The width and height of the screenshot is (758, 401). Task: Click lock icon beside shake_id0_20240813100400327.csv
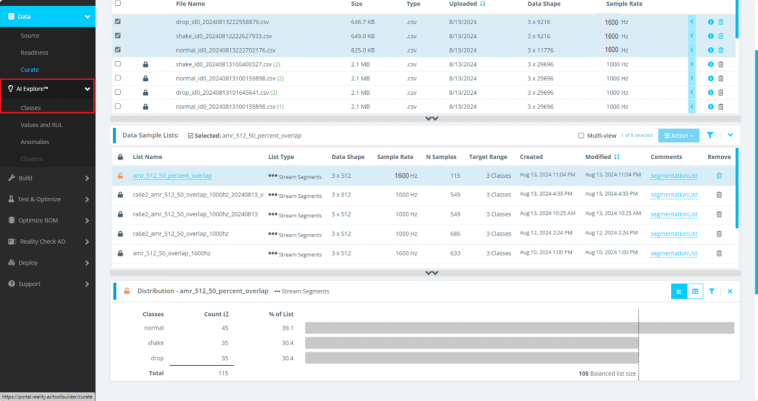[x=146, y=64]
